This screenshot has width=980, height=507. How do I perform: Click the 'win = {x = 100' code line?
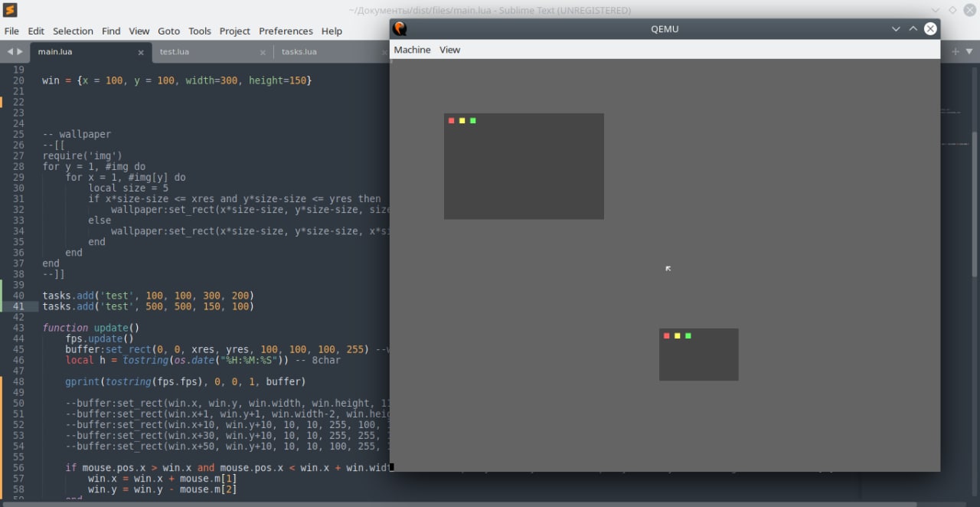[177, 80]
